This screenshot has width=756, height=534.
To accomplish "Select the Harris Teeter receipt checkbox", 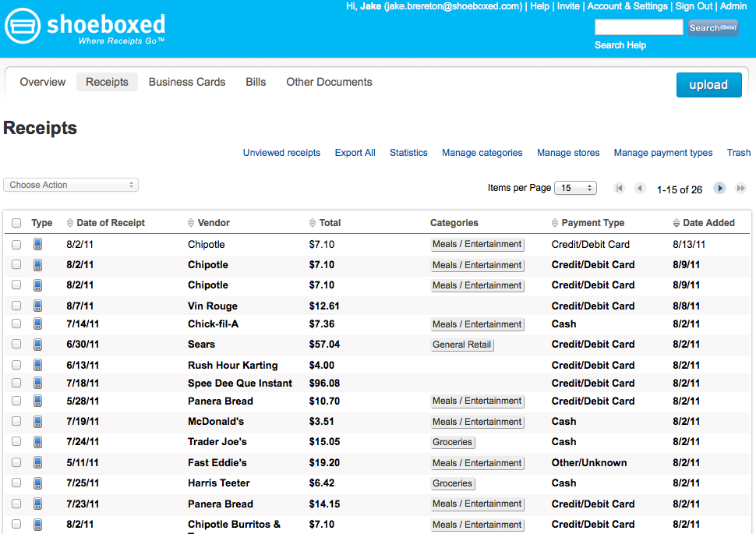I will click(x=16, y=483).
